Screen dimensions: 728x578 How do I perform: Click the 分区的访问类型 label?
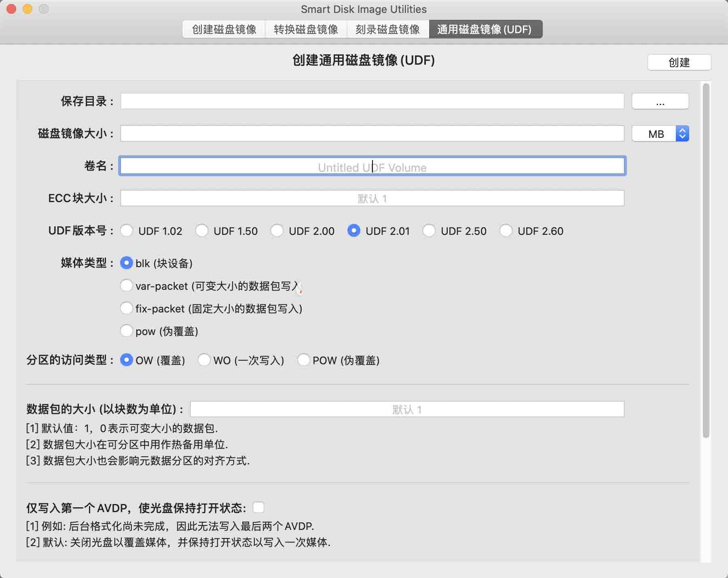tap(70, 360)
